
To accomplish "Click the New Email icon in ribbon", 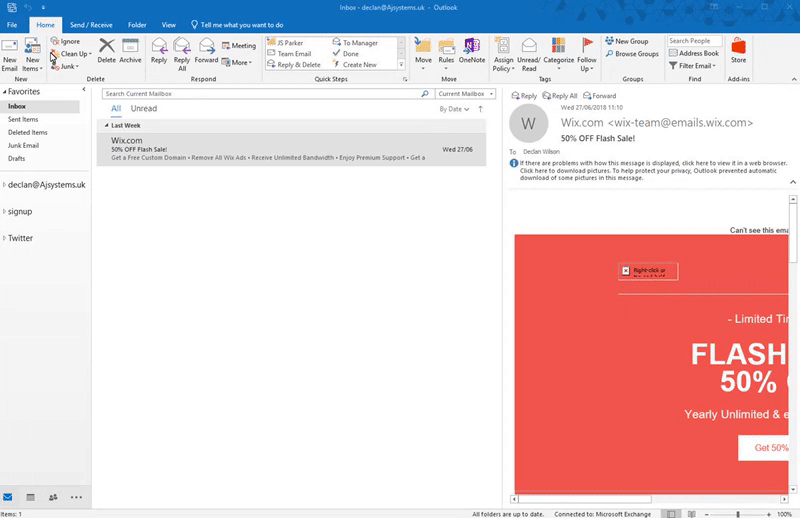I will [x=10, y=52].
